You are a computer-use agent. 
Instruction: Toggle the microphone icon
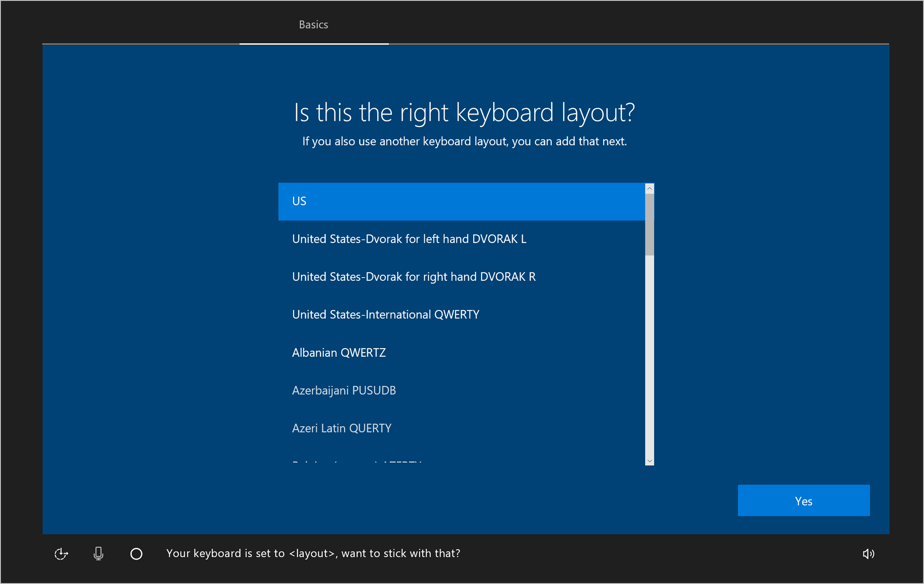click(99, 554)
